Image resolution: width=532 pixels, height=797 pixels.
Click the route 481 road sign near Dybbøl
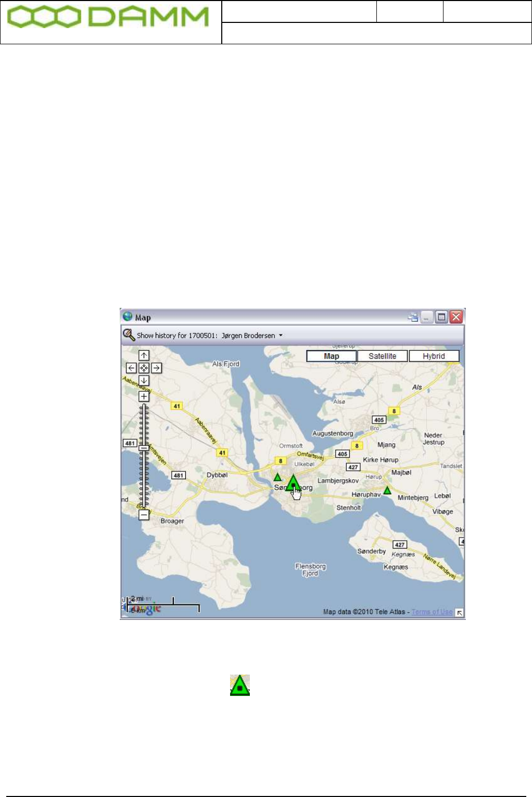pos(179,475)
